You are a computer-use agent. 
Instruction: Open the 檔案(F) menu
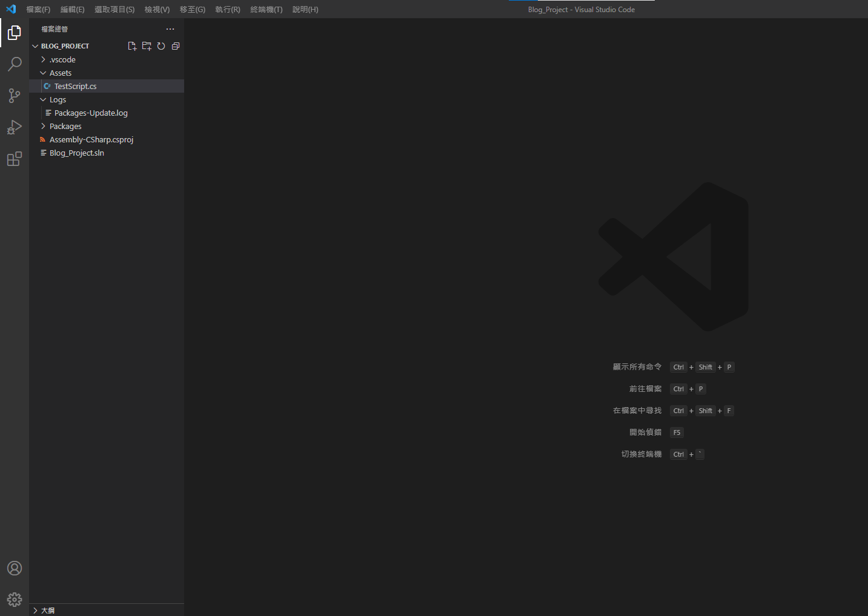(x=38, y=9)
